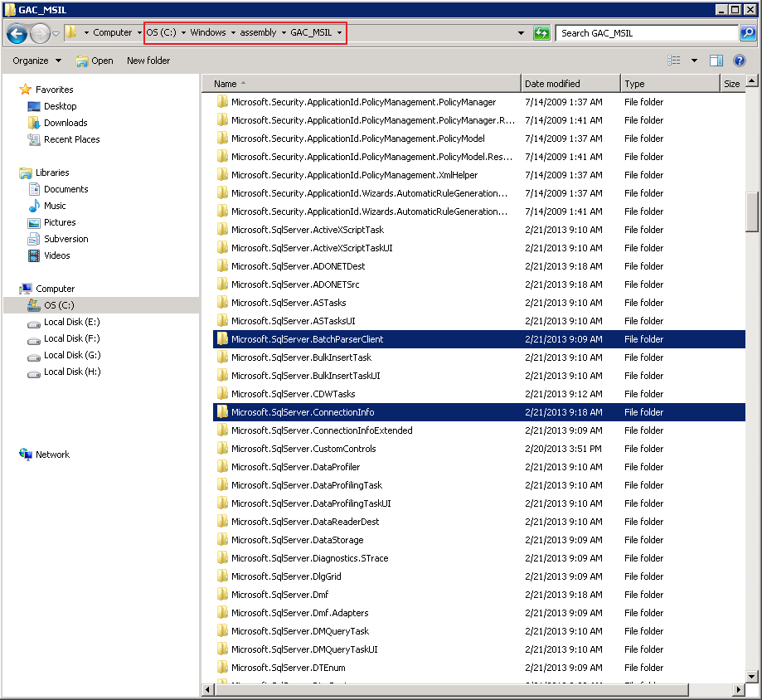Click the Change your view icon
This screenshot has width=762, height=700.
(x=673, y=61)
